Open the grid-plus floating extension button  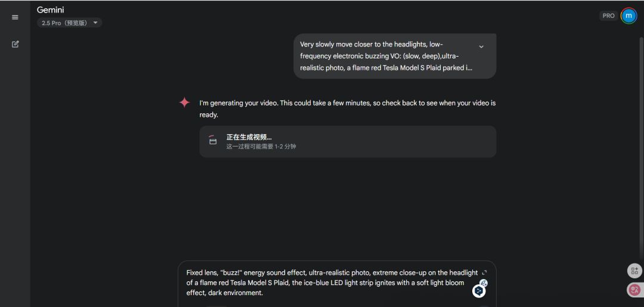634,271
